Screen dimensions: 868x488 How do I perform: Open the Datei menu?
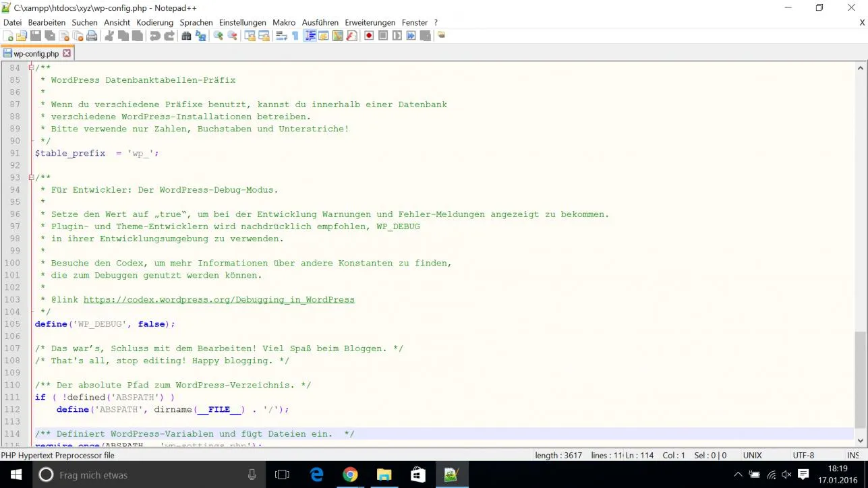12,22
